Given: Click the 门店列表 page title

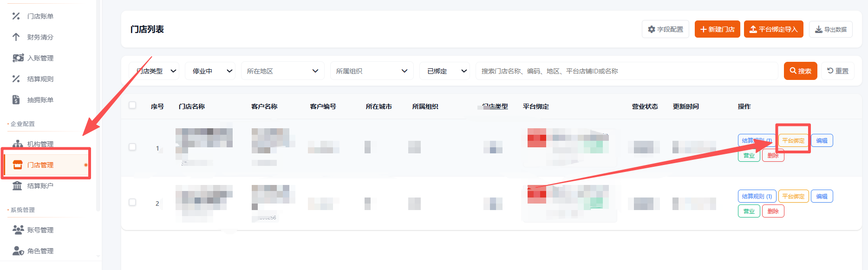Looking at the screenshot, I should tap(147, 29).
